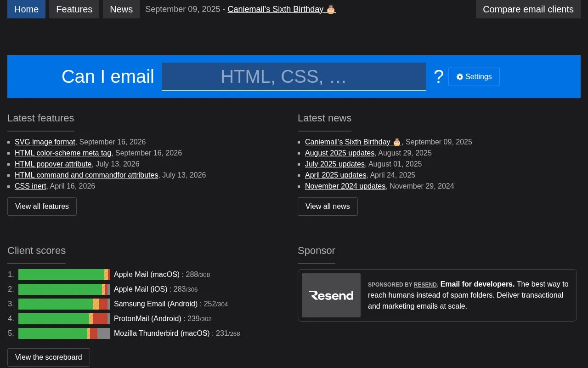Viewport: 588px width, 368px height.
Task: Click the Latest features heading
Action: click(x=41, y=118)
